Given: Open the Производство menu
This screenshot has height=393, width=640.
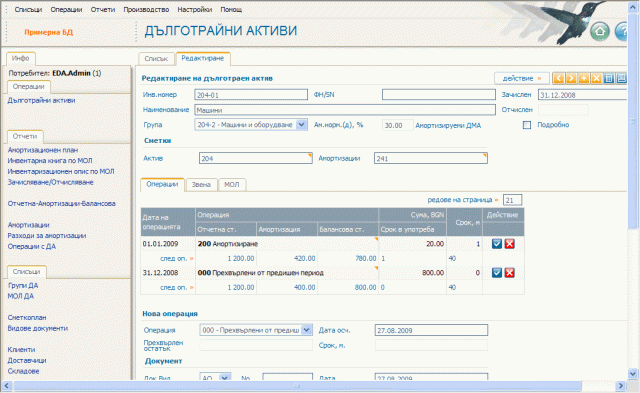Looking at the screenshot, I should tap(146, 9).
